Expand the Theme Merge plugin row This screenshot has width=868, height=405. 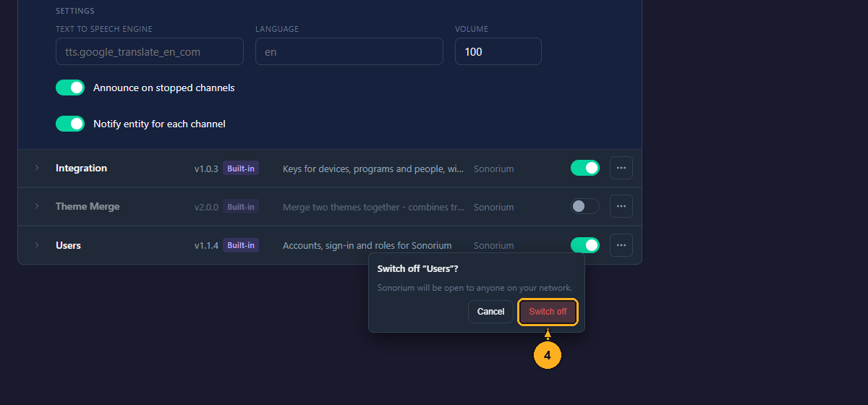coord(37,206)
